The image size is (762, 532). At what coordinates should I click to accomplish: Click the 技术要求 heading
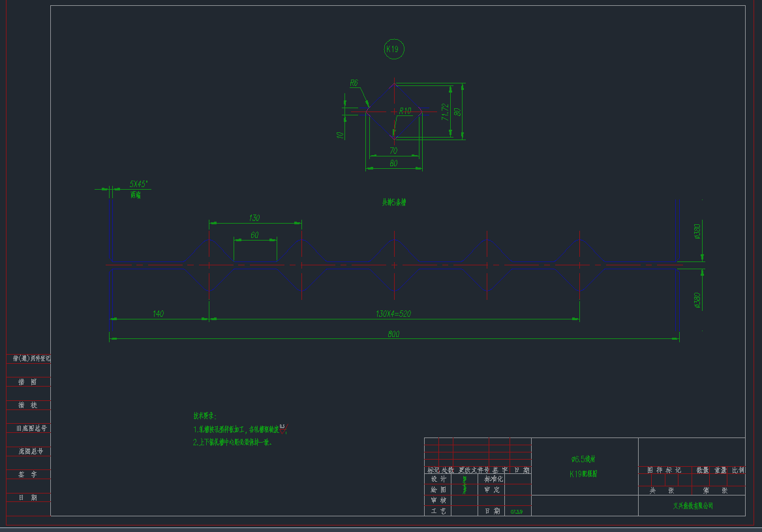[205, 416]
